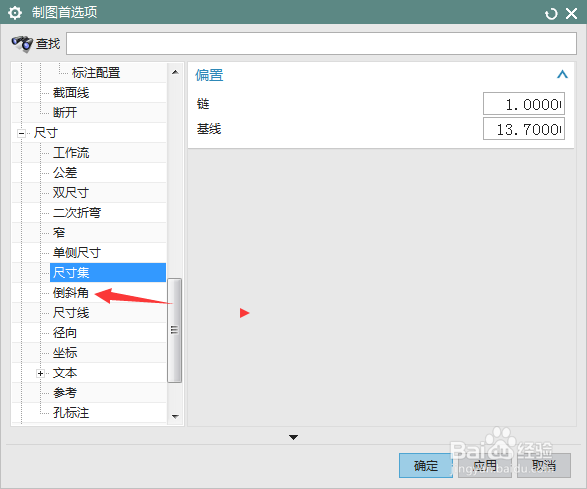Click the gear icon in title bar
587x489 pixels.
(15, 13)
